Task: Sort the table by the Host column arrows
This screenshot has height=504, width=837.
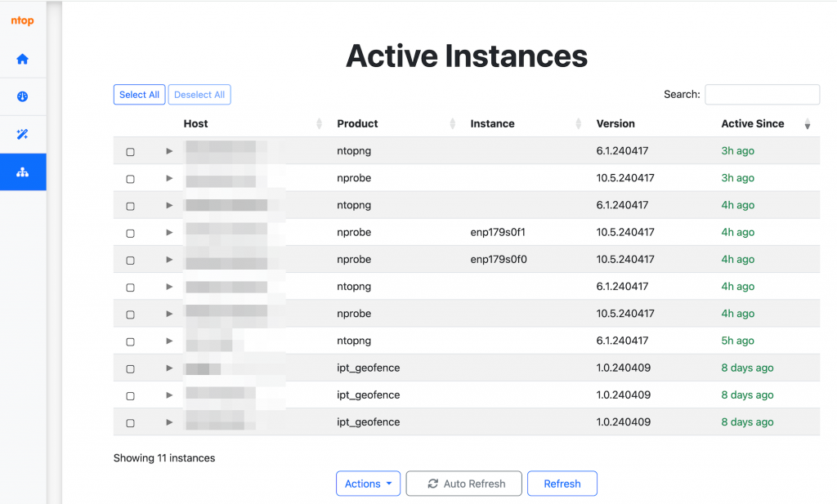Action: point(320,123)
